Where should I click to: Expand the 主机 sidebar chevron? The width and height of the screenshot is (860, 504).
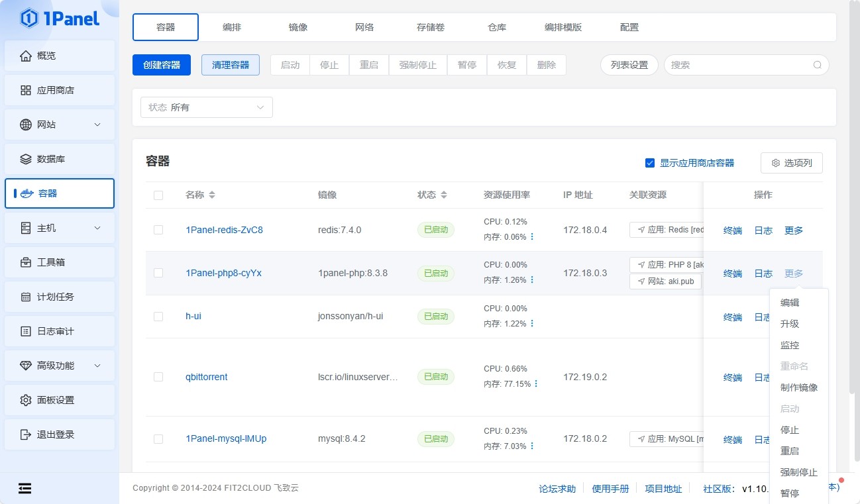97,228
